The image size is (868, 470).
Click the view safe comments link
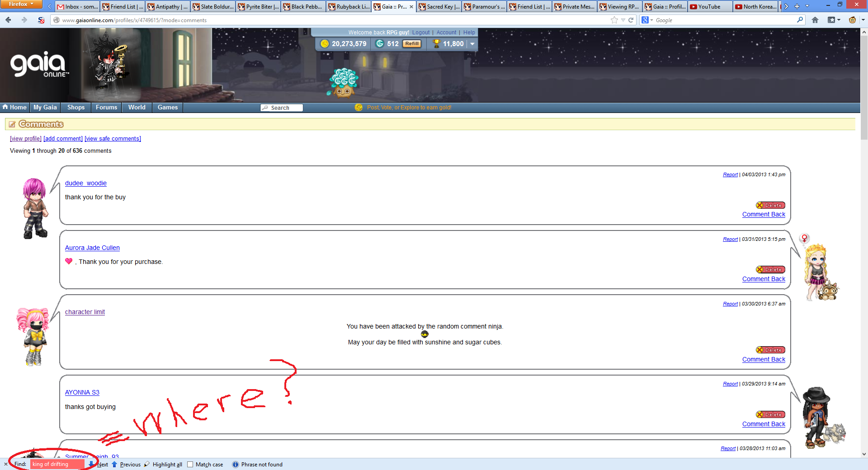pos(113,139)
